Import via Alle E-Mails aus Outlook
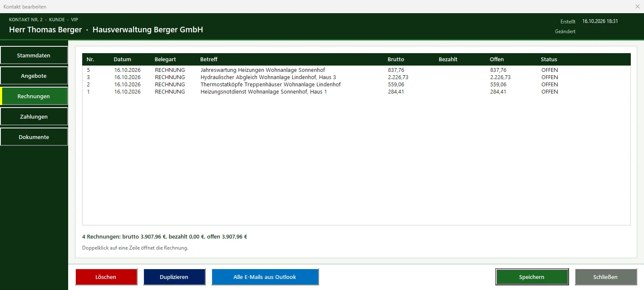 coord(265,277)
